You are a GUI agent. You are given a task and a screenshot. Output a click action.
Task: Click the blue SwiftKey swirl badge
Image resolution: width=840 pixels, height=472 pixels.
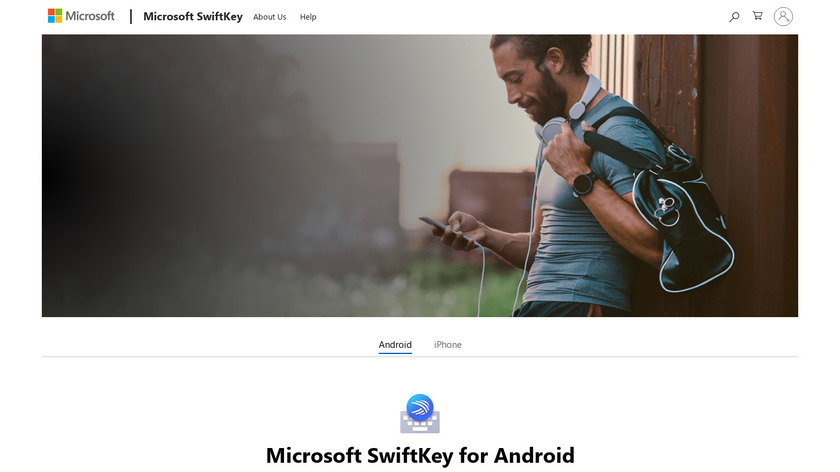pos(420,407)
